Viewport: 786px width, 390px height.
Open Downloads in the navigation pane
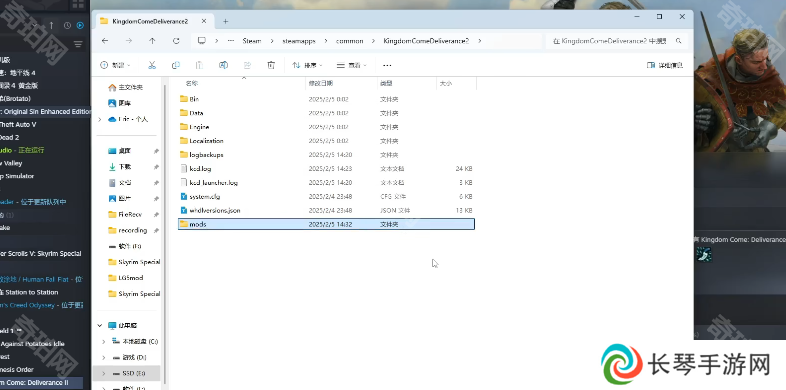pos(125,166)
